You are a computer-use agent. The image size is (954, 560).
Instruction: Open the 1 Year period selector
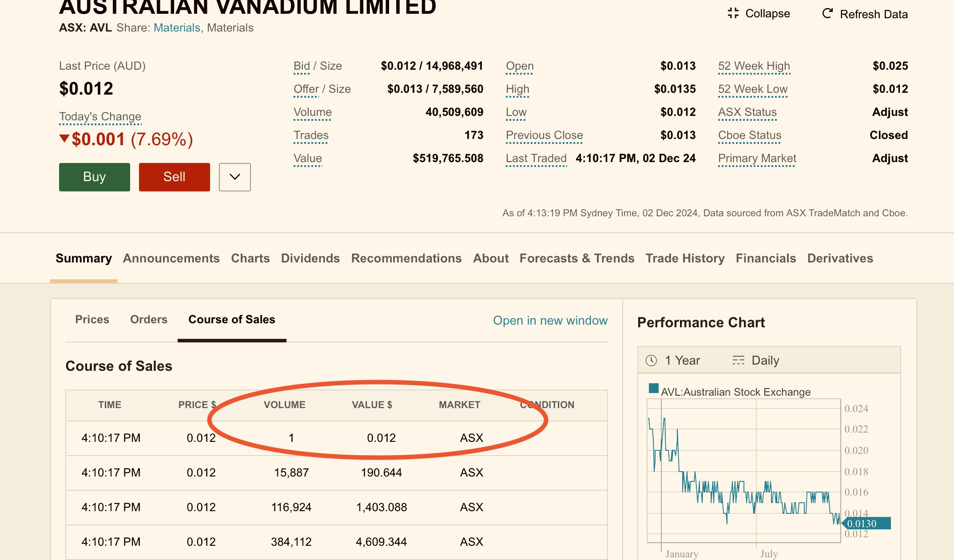(673, 360)
